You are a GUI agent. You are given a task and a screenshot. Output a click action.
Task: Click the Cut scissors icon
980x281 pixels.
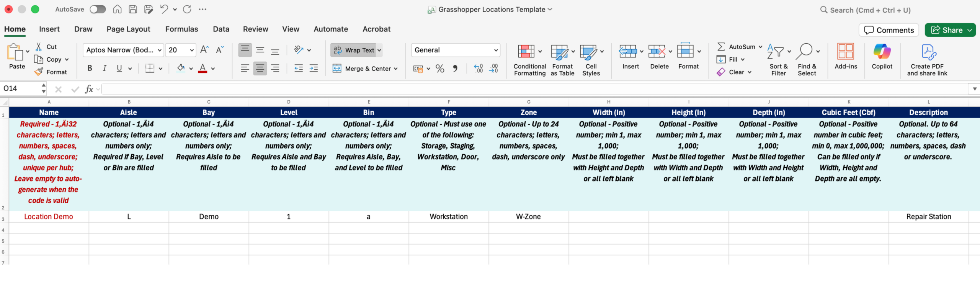[x=39, y=47]
